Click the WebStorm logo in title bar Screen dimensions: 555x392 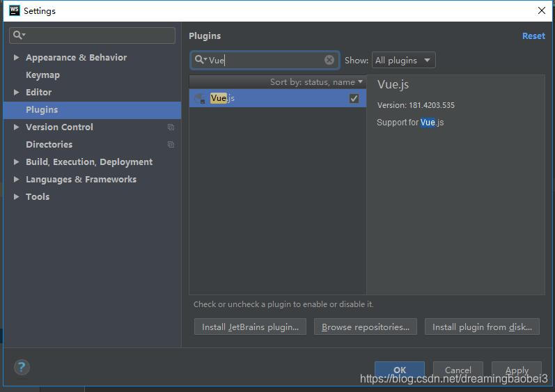15,10
